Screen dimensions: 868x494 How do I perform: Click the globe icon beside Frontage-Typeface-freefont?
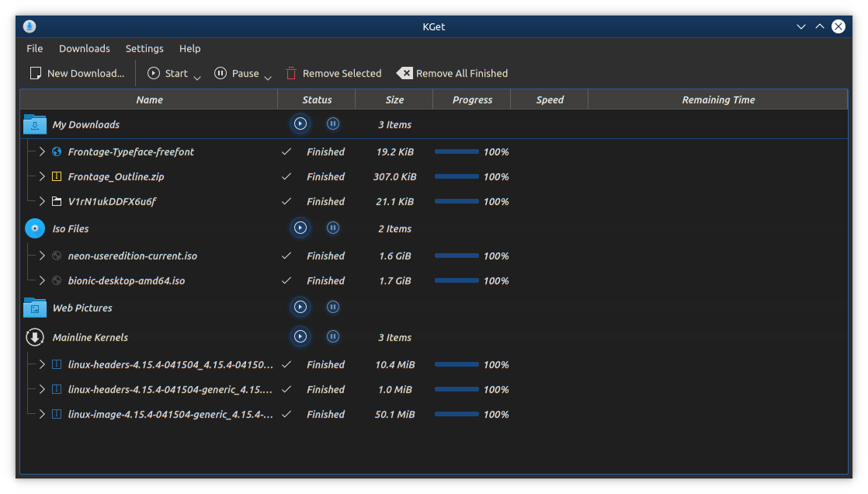55,151
